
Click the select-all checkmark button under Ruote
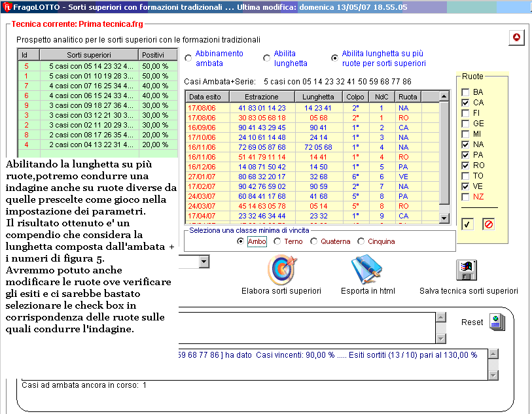pos(468,224)
